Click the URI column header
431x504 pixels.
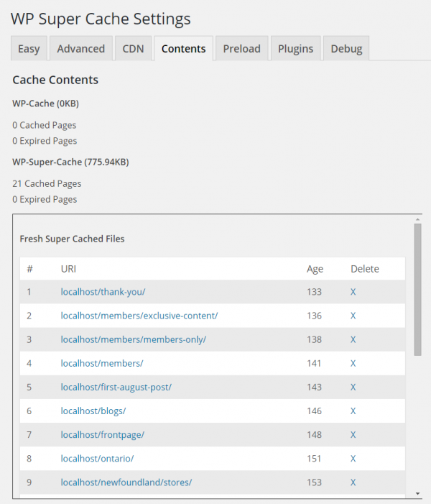[x=68, y=269]
